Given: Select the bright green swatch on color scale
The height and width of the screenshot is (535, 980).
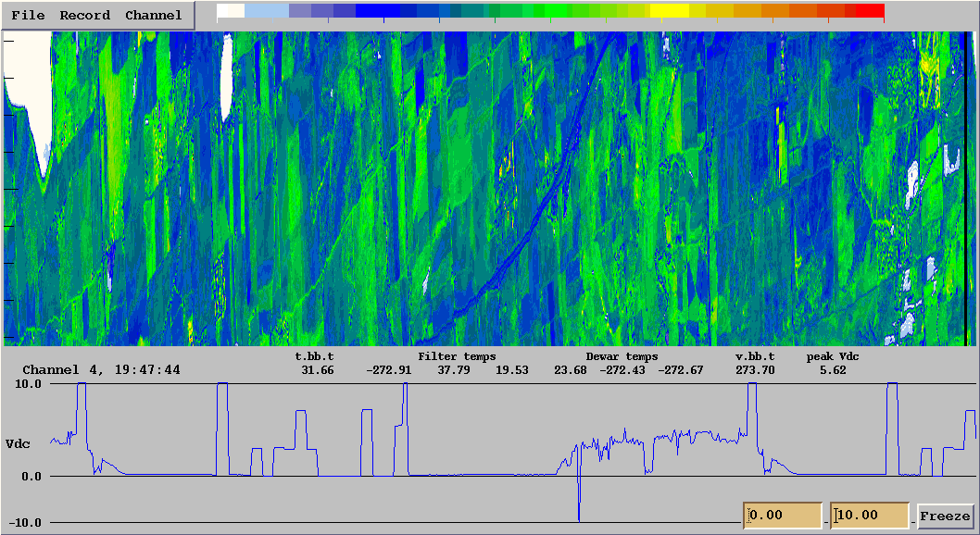Looking at the screenshot, I should tap(558, 10).
